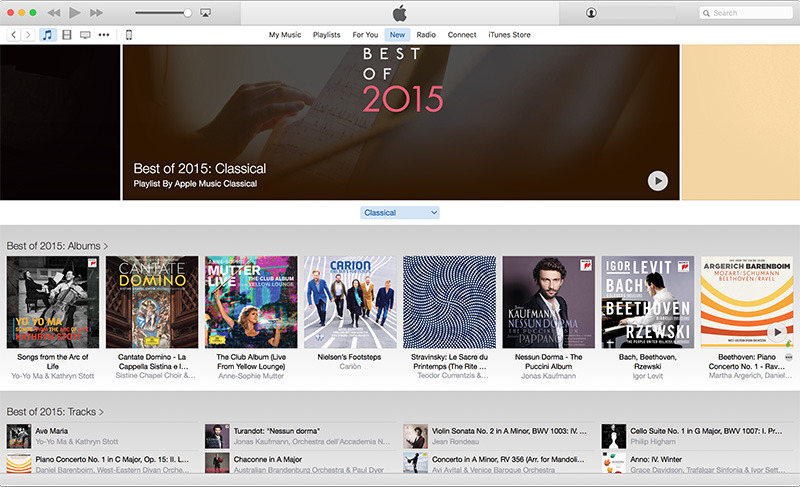
Task: Select the Movies film icon
Action: [66, 35]
